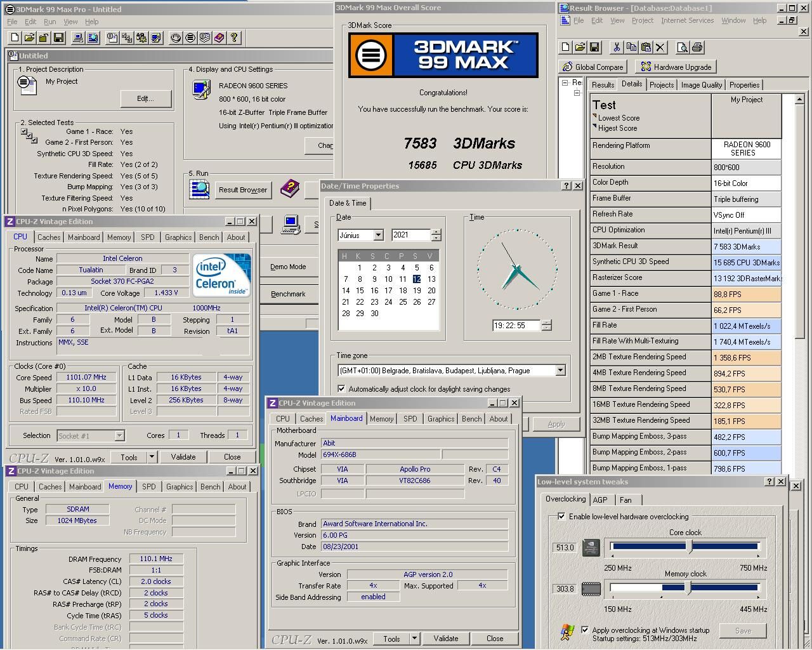
Task: Switch to Results tab in Result Browser
Action: pos(603,84)
